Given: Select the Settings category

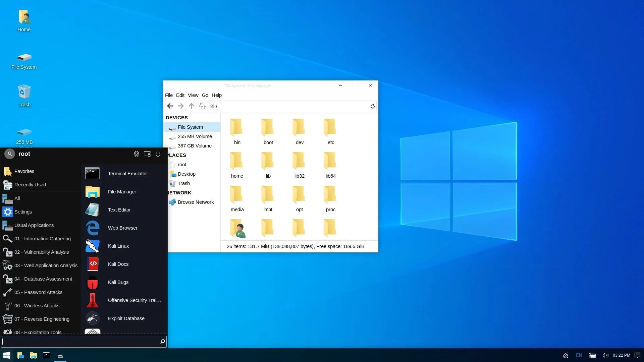Looking at the screenshot, I should (x=41, y=212).
